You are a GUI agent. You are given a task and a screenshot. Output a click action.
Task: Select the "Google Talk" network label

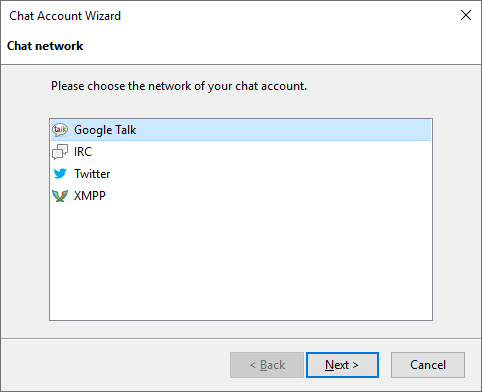(x=105, y=130)
